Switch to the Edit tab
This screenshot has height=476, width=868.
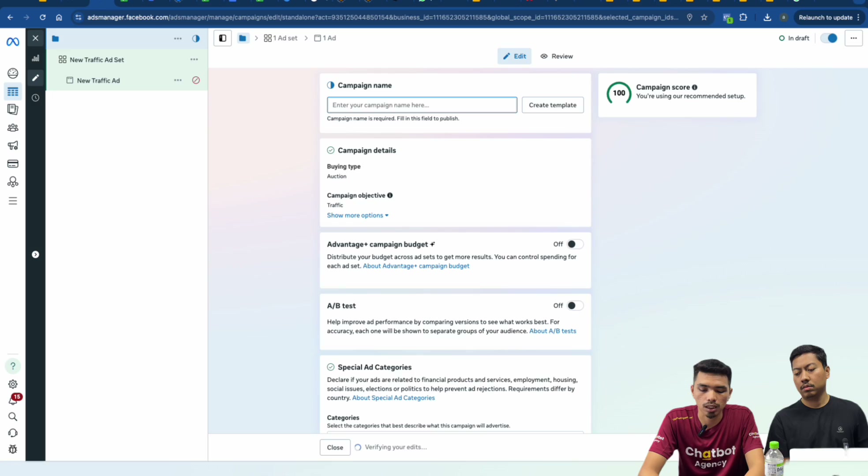(514, 56)
